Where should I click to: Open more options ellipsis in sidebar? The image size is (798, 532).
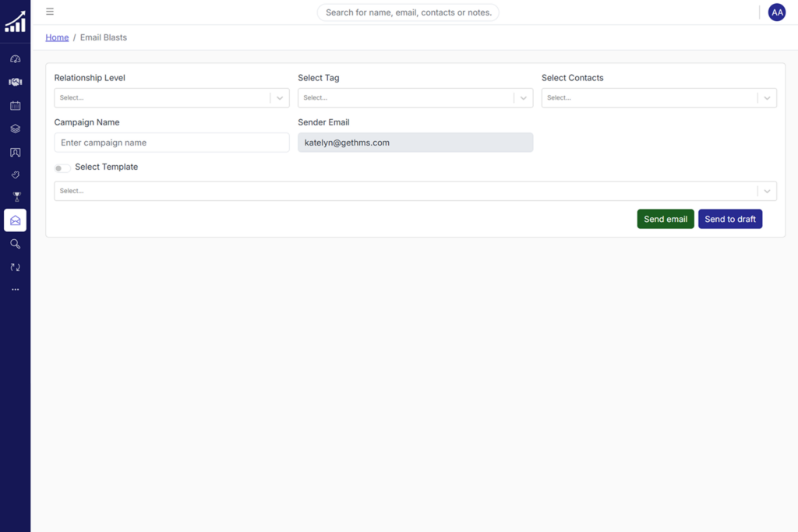(x=15, y=290)
